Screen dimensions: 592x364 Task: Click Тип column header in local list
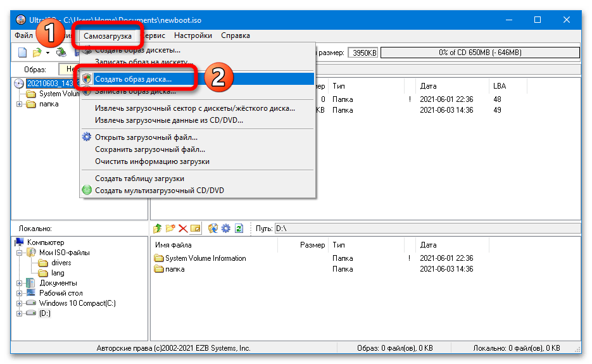pyautogui.click(x=366, y=245)
